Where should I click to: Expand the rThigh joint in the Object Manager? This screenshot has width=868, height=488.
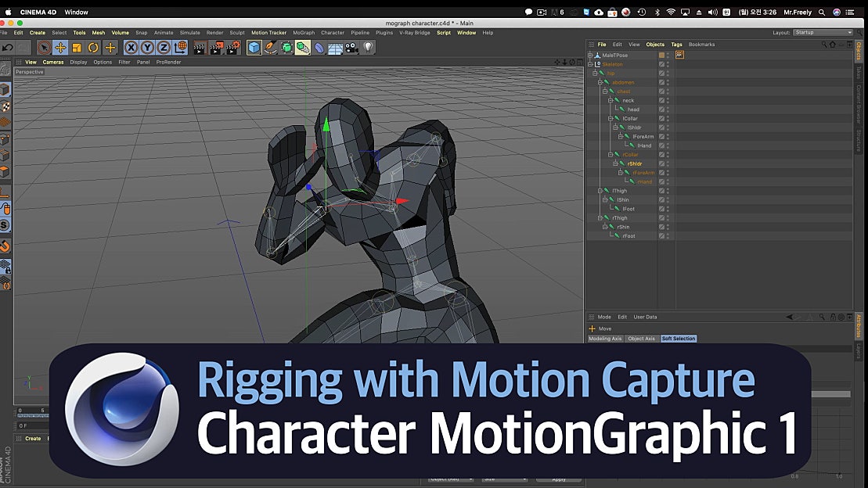601,216
